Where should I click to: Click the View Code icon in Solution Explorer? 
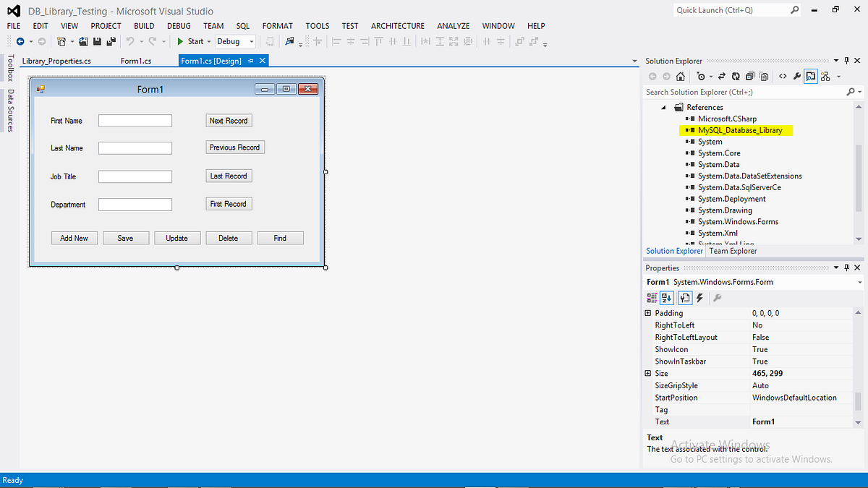[x=782, y=76]
